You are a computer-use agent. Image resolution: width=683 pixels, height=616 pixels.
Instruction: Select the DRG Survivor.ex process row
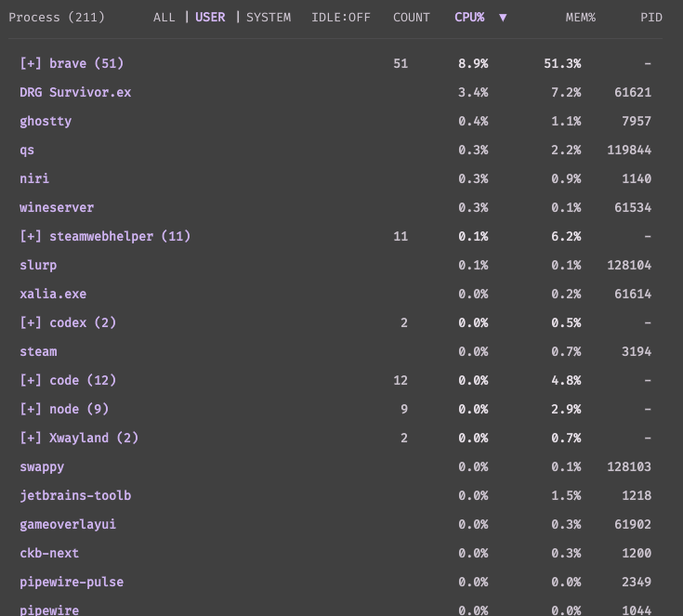pyautogui.click(x=335, y=92)
